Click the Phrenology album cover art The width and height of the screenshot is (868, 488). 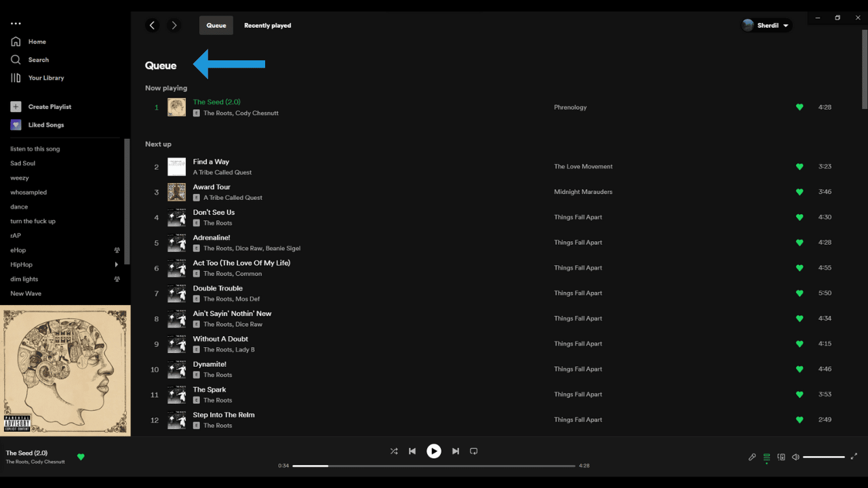tap(65, 371)
